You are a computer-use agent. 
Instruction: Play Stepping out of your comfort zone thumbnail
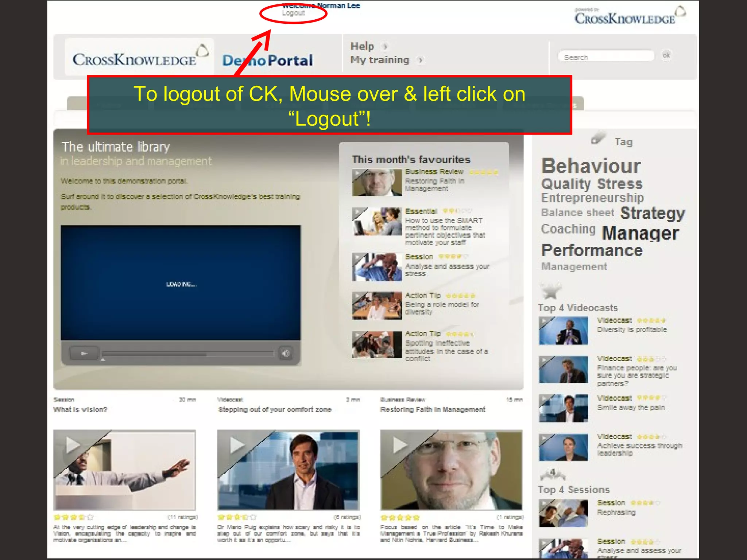288,470
